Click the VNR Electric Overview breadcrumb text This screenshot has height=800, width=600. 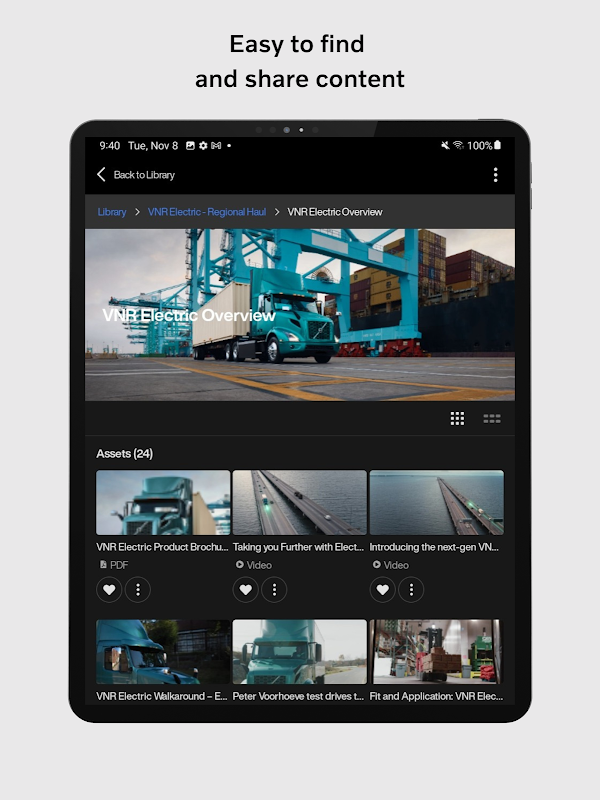pyautogui.click(x=335, y=212)
